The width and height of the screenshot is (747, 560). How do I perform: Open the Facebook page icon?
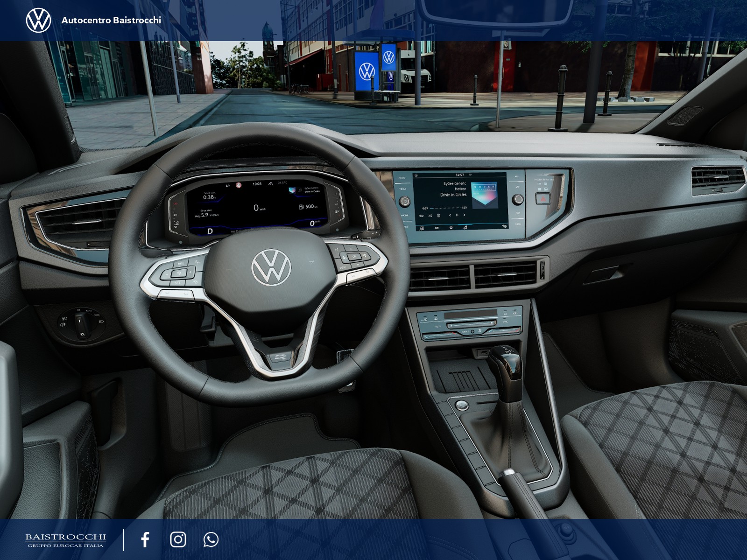click(x=145, y=539)
